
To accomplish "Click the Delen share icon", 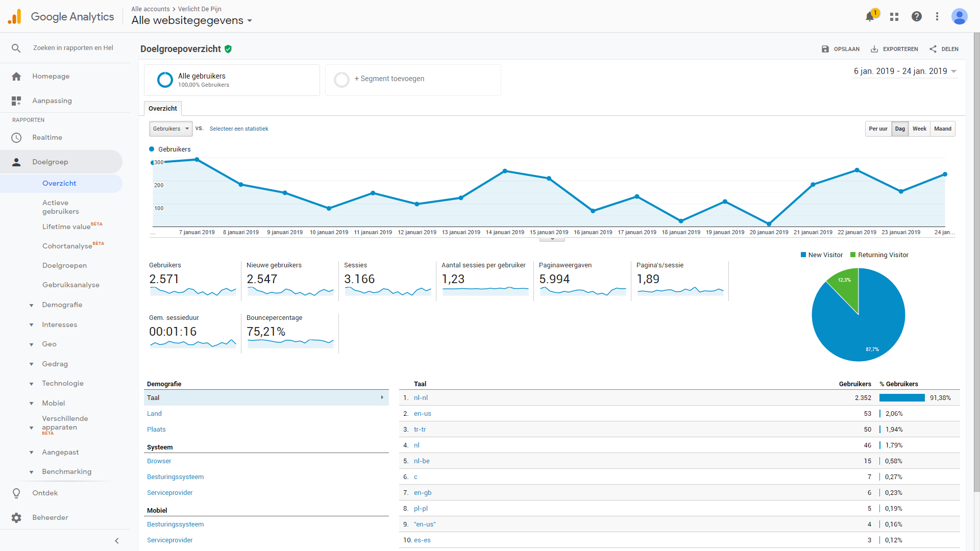I will (933, 49).
